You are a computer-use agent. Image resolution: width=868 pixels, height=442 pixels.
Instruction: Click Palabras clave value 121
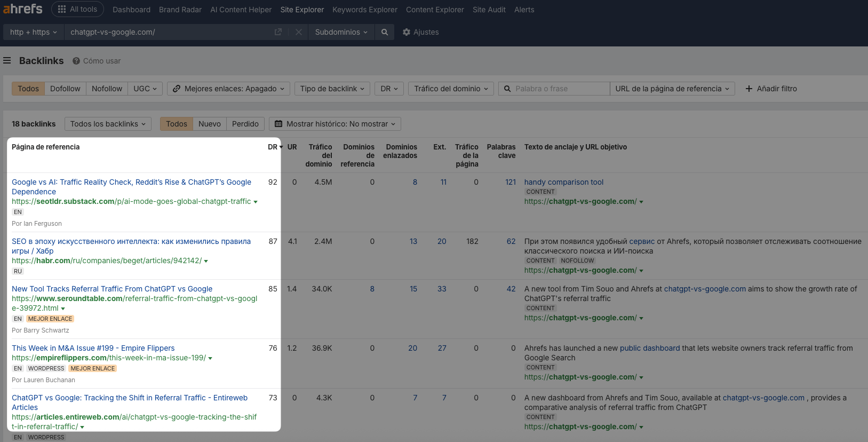pos(511,182)
